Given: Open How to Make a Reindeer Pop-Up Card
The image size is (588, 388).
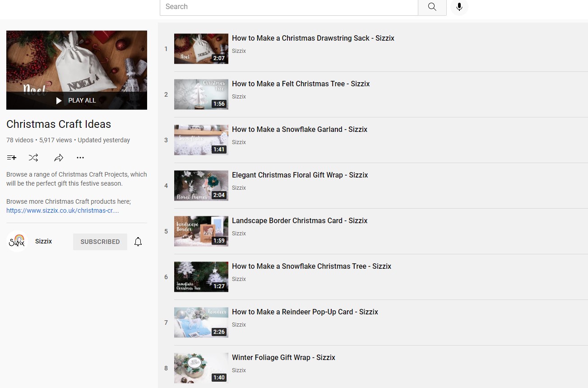Looking at the screenshot, I should [305, 312].
